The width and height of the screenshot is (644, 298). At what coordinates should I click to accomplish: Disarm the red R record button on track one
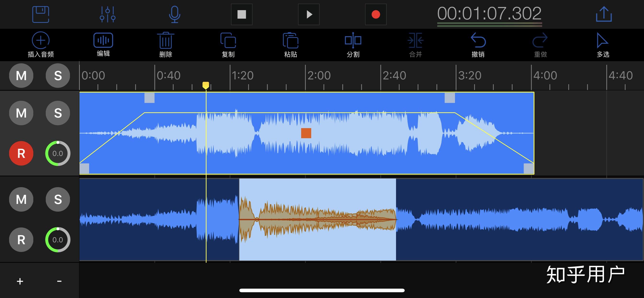coord(21,153)
